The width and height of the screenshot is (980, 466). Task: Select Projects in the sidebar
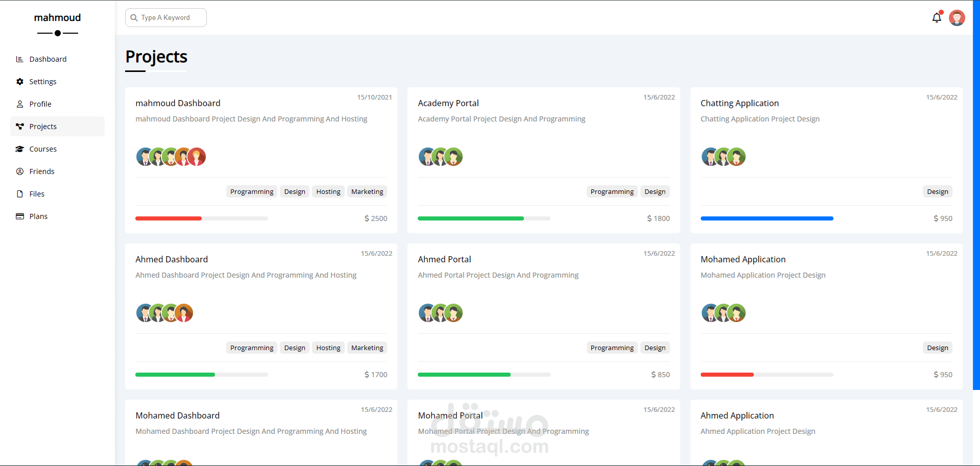(x=57, y=127)
